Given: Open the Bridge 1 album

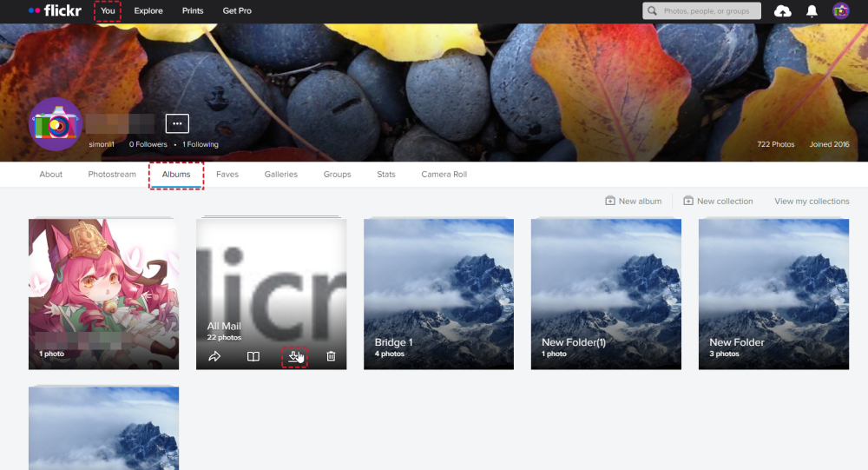Looking at the screenshot, I should 438,294.
